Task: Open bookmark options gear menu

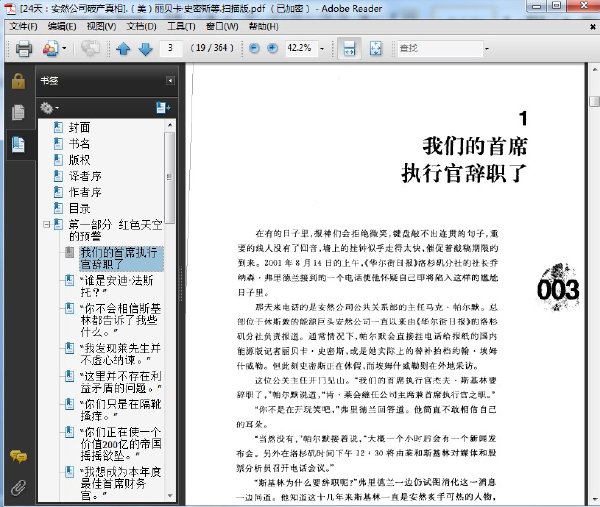Action: click(49, 108)
